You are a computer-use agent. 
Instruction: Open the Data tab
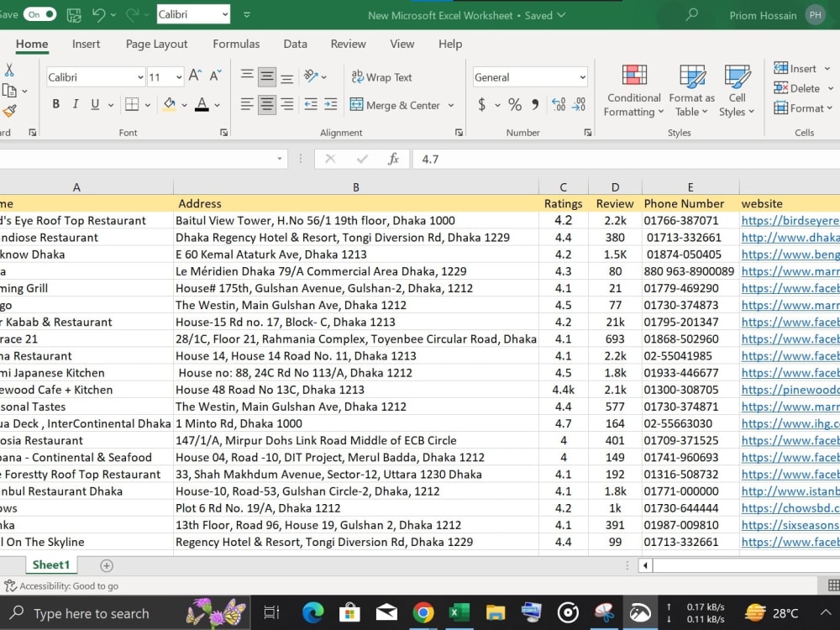point(295,44)
